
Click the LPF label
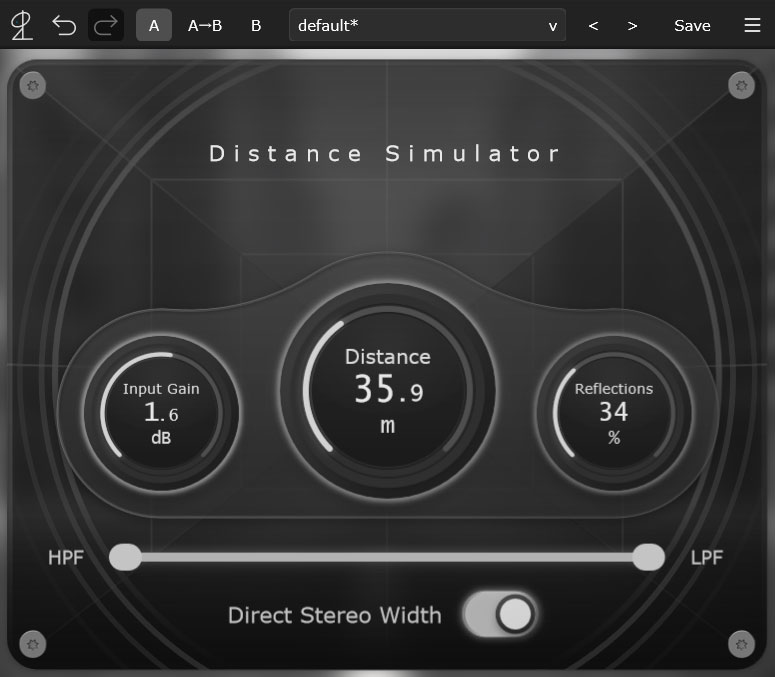point(706,558)
